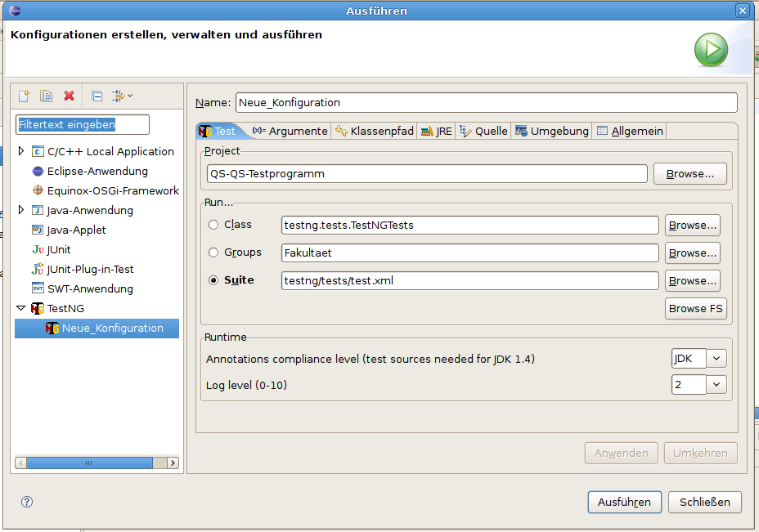Switch to the Quelle tab

(483, 131)
